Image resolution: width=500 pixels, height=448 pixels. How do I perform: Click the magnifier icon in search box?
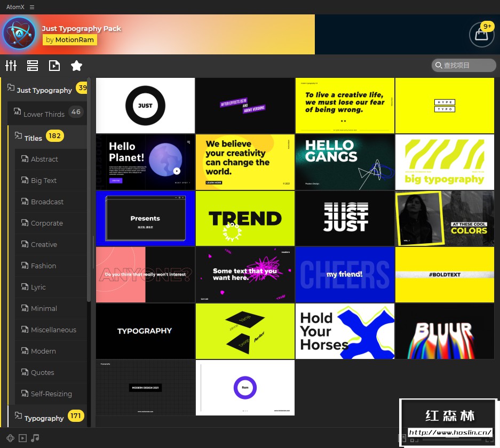[x=439, y=65]
